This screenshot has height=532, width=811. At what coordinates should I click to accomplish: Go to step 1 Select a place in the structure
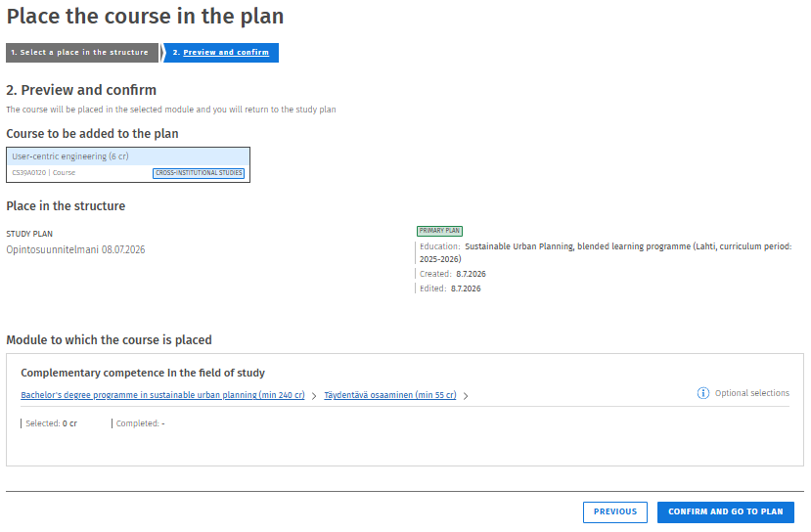coord(82,52)
